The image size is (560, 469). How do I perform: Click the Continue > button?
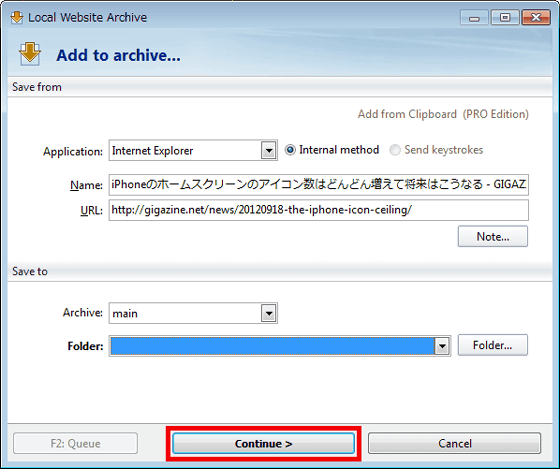pos(264,443)
